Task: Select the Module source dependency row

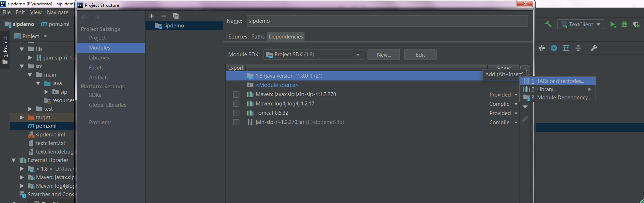Action: click(x=372, y=85)
